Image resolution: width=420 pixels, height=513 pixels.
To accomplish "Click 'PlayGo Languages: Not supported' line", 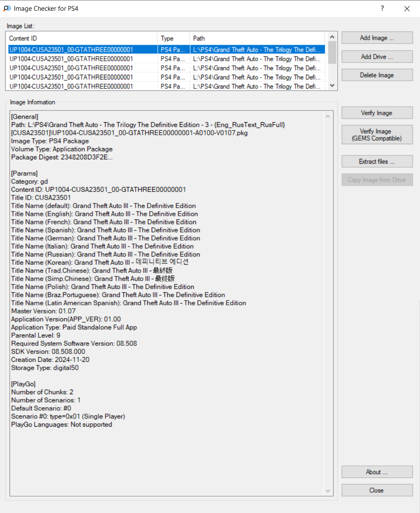I will 61,424.
